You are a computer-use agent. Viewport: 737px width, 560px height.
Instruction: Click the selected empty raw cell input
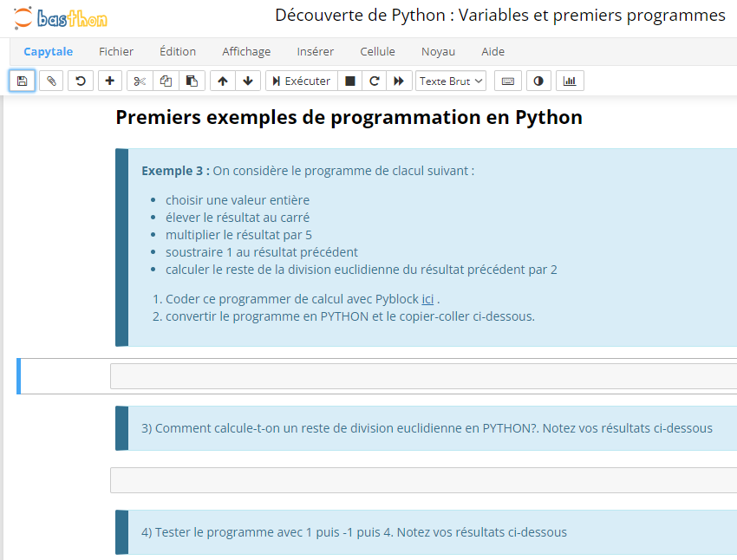coord(423,376)
